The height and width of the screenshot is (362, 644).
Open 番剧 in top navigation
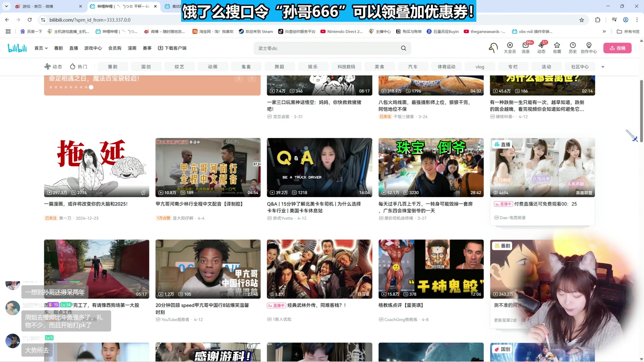(x=58, y=48)
